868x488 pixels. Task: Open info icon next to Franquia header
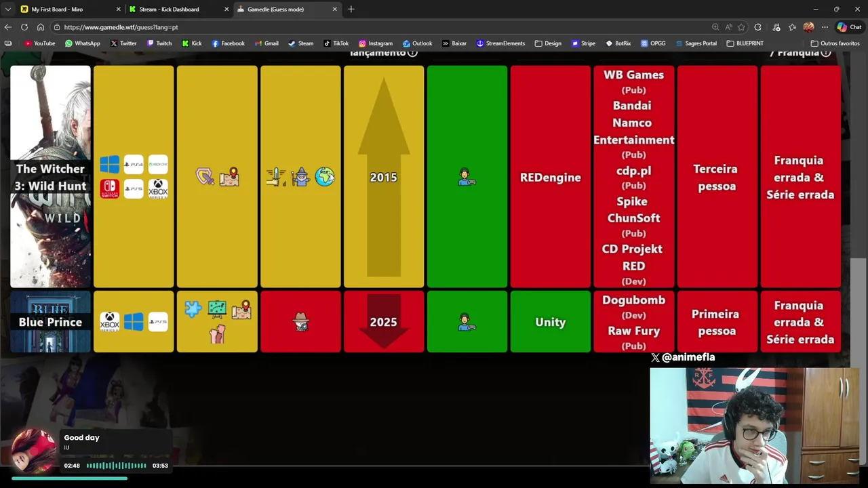point(826,52)
